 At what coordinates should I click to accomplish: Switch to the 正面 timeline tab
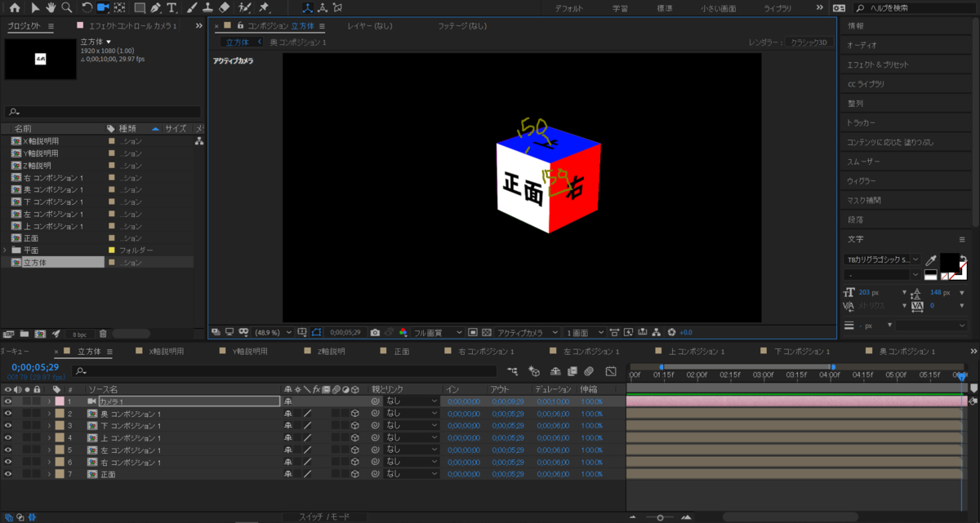coord(402,352)
